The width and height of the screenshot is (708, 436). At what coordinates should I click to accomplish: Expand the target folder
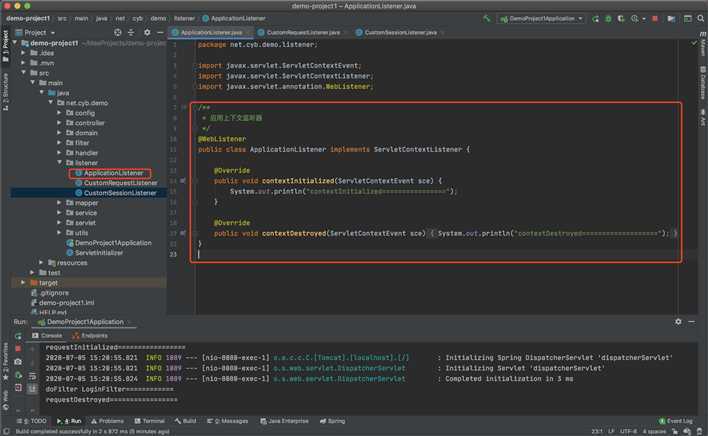point(23,283)
